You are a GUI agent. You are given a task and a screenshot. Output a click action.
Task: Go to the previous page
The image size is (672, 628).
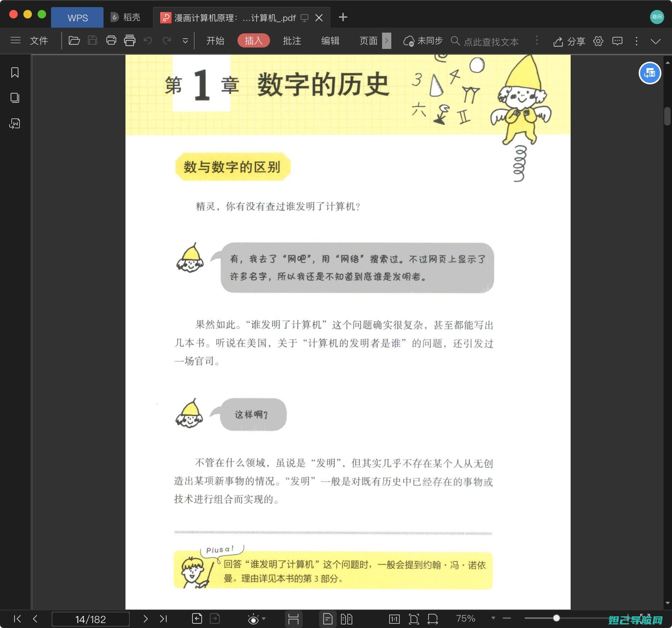tap(35, 619)
